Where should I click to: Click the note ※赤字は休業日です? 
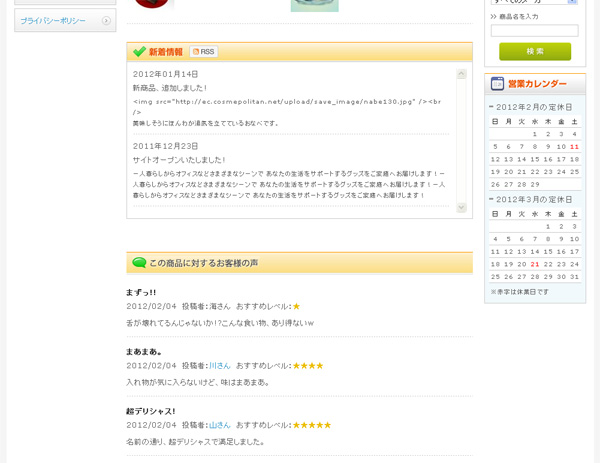coord(519,292)
